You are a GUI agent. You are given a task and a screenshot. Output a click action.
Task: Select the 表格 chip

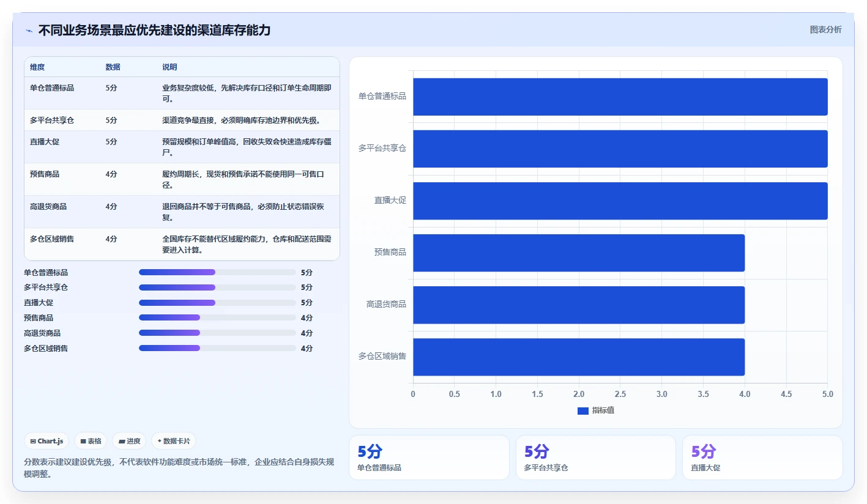click(91, 441)
